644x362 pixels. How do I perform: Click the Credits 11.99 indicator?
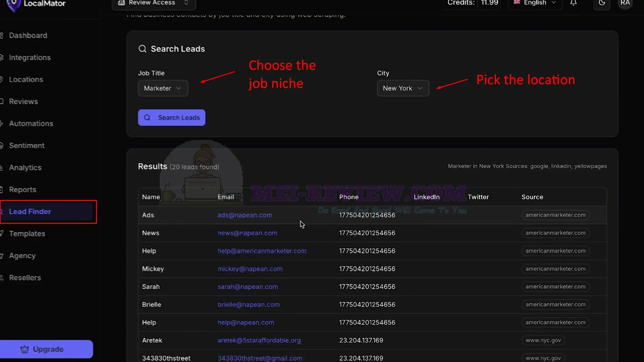[x=473, y=3]
